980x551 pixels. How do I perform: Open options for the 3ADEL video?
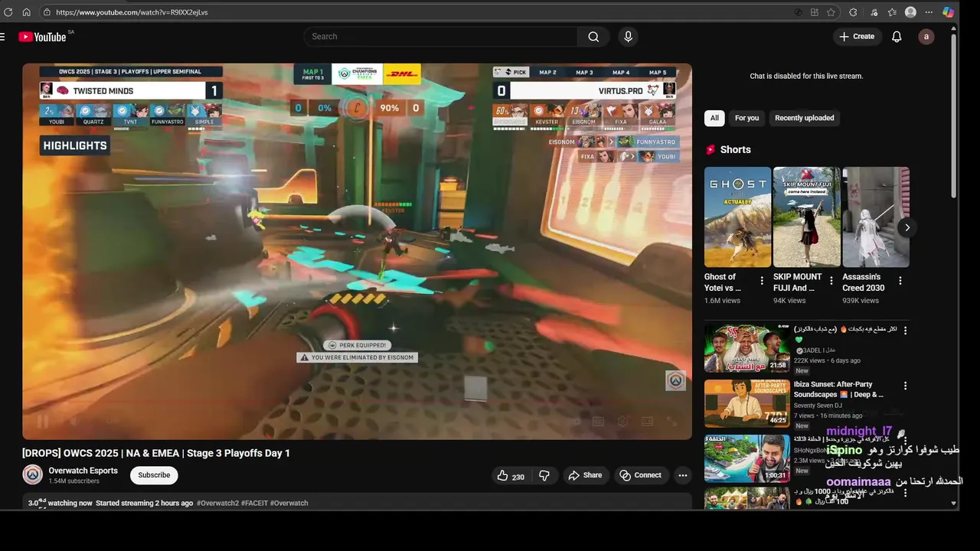905,331
